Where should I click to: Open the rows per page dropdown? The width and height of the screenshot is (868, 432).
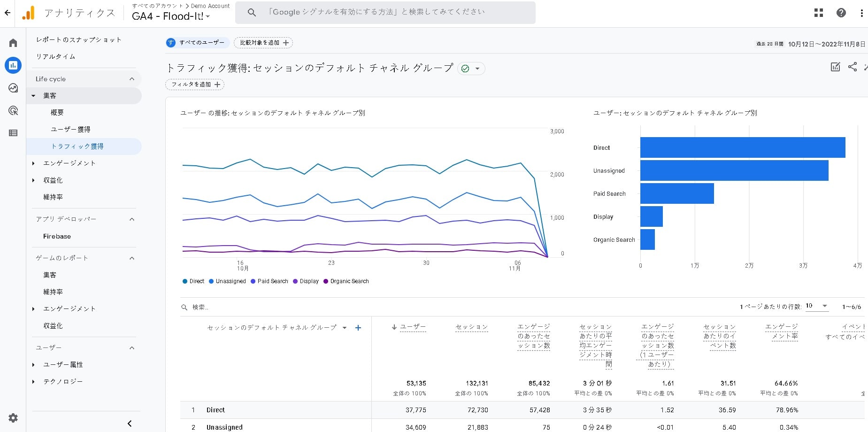tap(817, 306)
